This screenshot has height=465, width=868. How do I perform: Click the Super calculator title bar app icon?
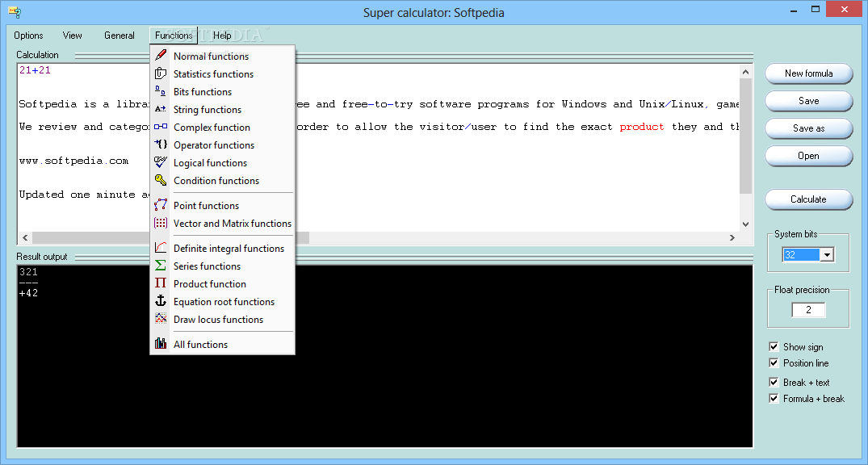[15, 12]
